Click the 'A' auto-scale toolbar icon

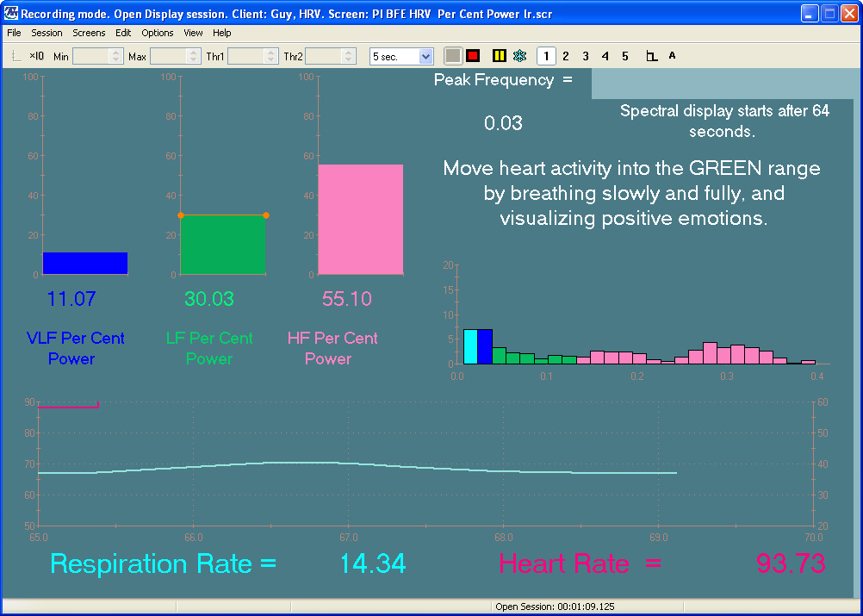pyautogui.click(x=672, y=56)
